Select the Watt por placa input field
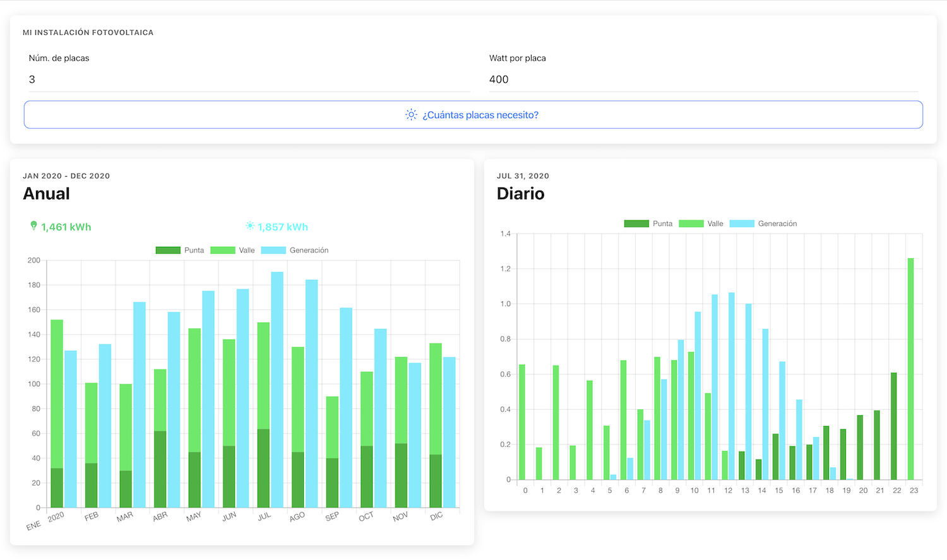Screen dimensions: 947x560 tap(703, 80)
